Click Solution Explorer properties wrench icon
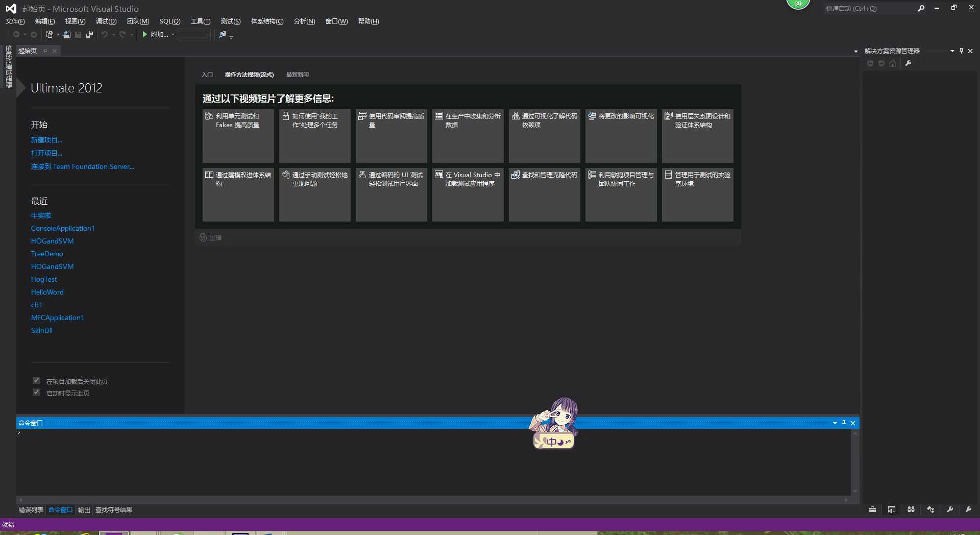 click(908, 63)
